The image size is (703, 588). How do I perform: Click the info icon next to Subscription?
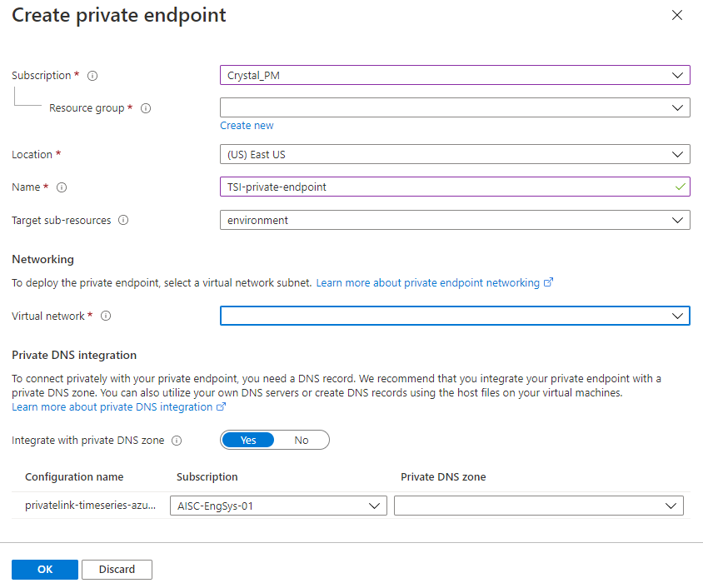(x=92, y=76)
